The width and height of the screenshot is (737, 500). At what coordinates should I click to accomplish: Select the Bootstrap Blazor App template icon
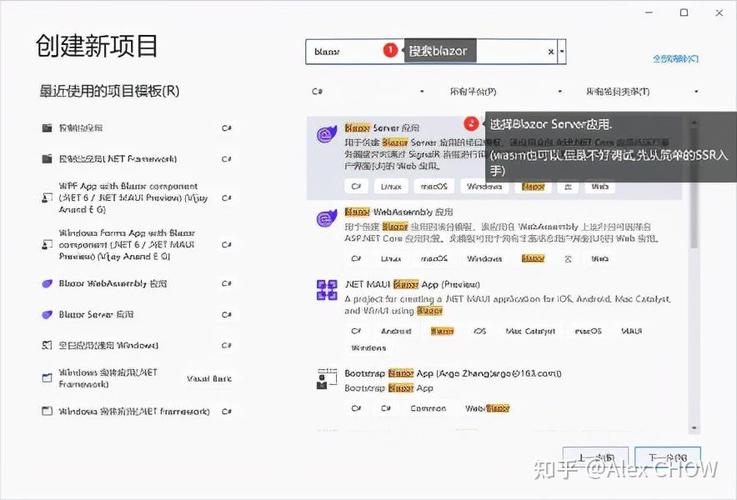point(327,379)
